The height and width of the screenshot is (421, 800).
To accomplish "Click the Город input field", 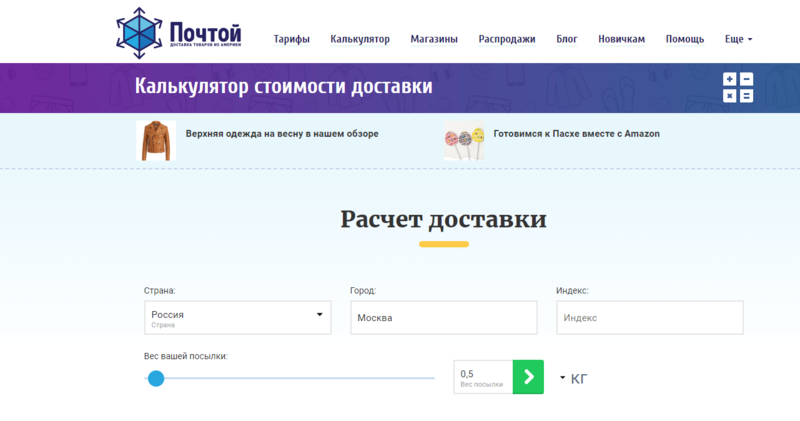I will click(443, 318).
